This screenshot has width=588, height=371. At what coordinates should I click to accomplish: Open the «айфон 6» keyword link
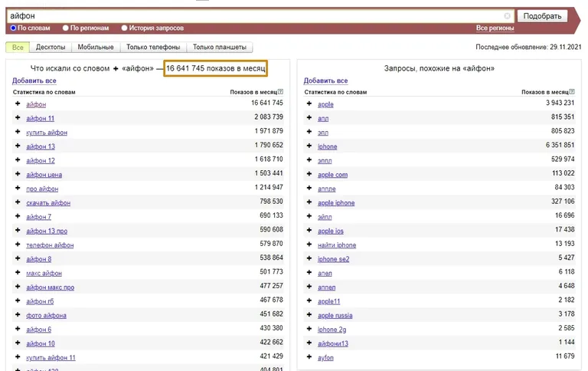tap(38, 330)
